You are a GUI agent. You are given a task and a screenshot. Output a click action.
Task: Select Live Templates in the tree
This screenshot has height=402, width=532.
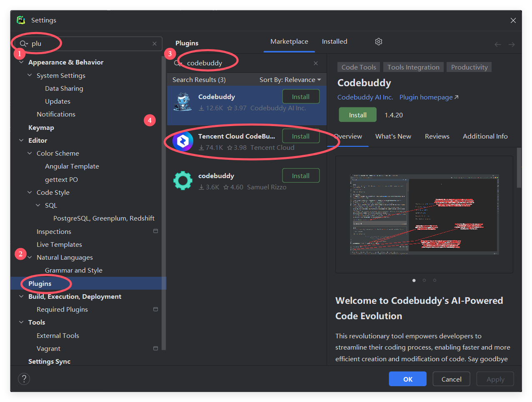59,244
